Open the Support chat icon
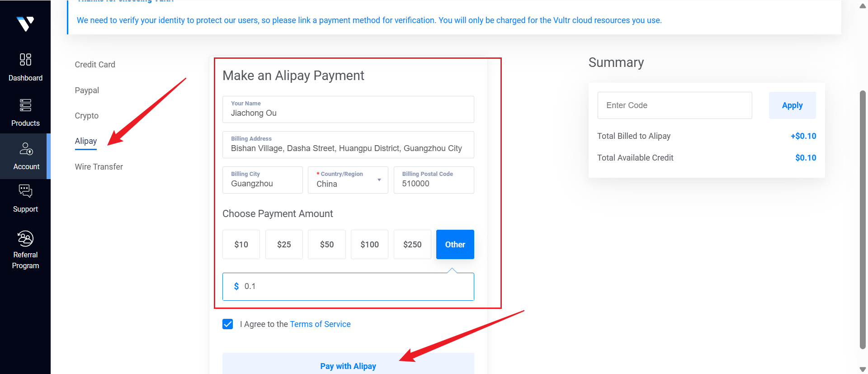This screenshot has height=374, width=868. click(x=25, y=191)
